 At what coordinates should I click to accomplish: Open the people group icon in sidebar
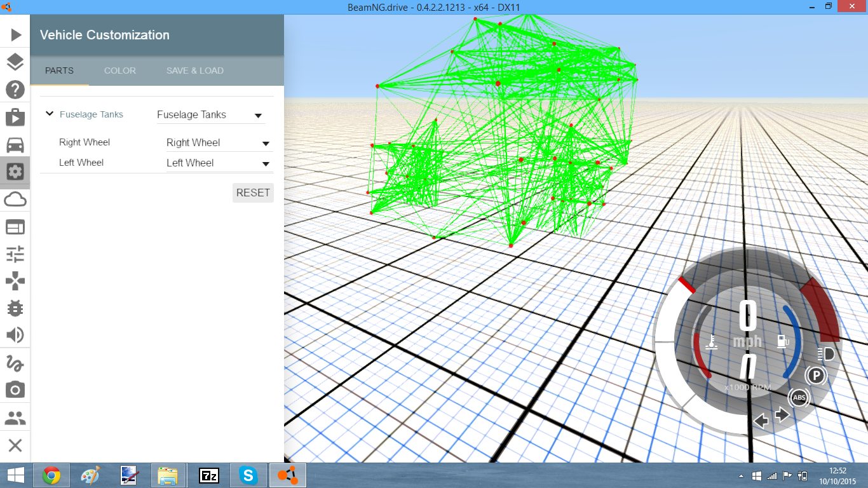(15, 417)
